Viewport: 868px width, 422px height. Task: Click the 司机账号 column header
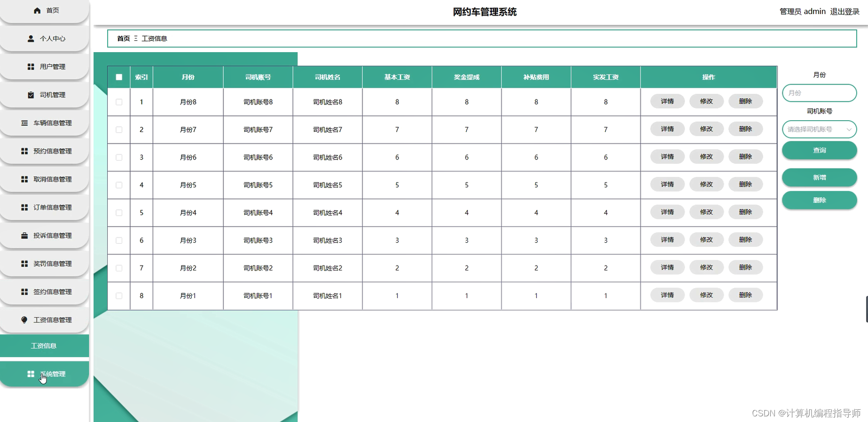point(258,77)
